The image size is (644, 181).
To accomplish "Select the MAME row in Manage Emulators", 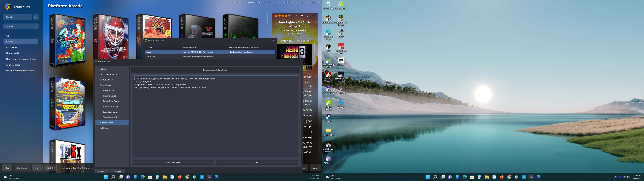I will [210, 52].
